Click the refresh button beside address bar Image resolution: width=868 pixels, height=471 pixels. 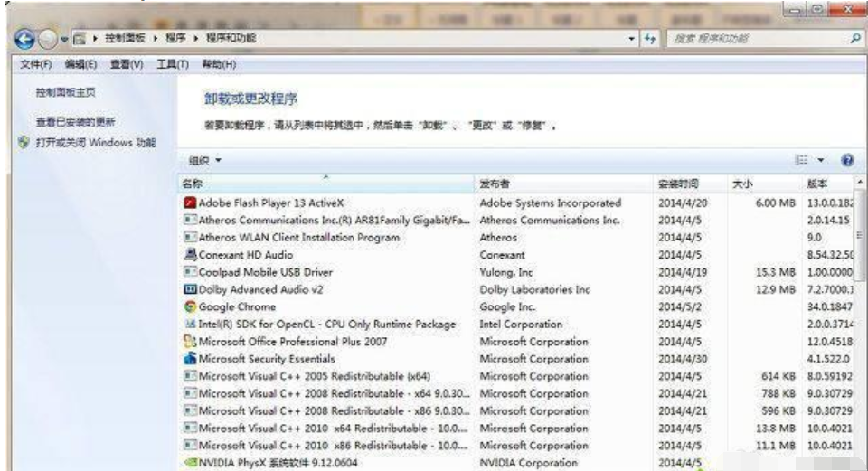650,39
